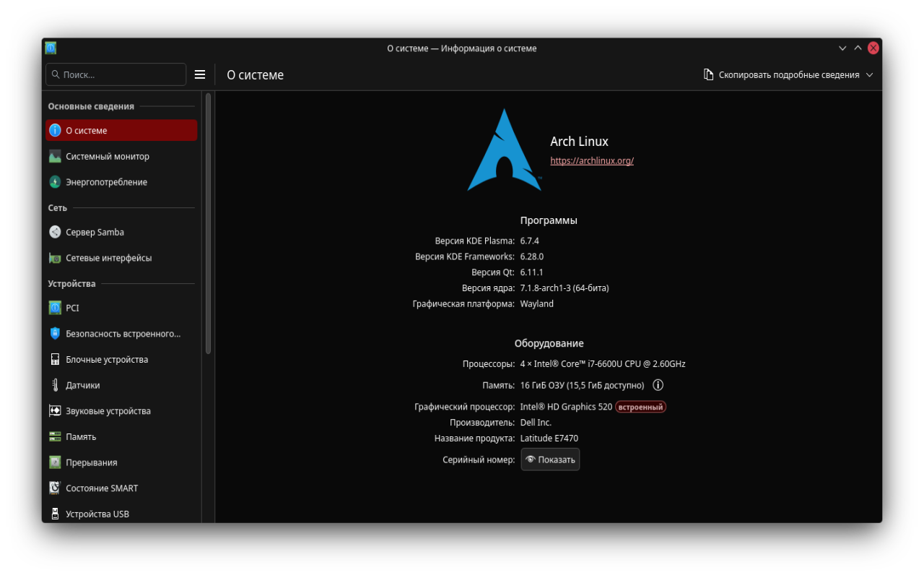The height and width of the screenshot is (578, 924).
Task: Click the sidebar vertical scrollbar
Action: click(x=208, y=223)
